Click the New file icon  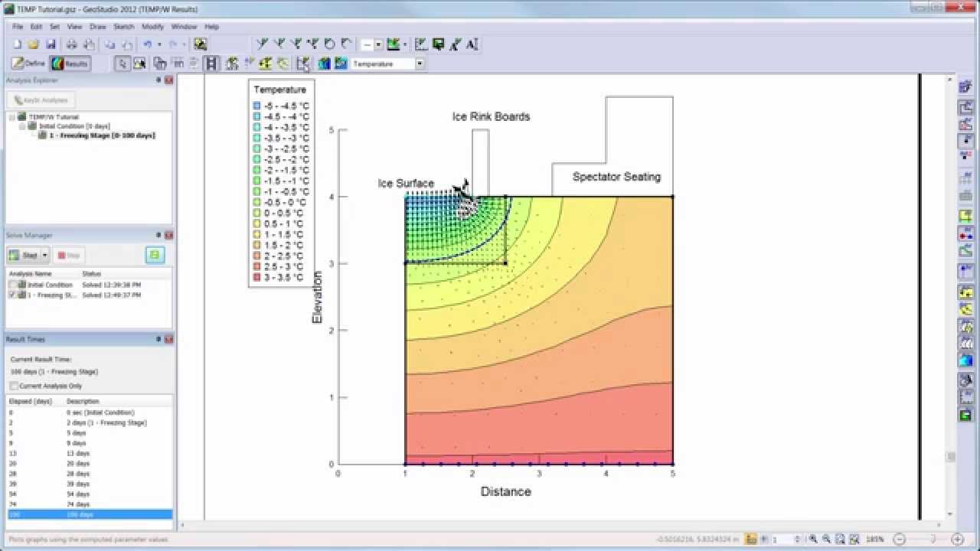tap(17, 44)
